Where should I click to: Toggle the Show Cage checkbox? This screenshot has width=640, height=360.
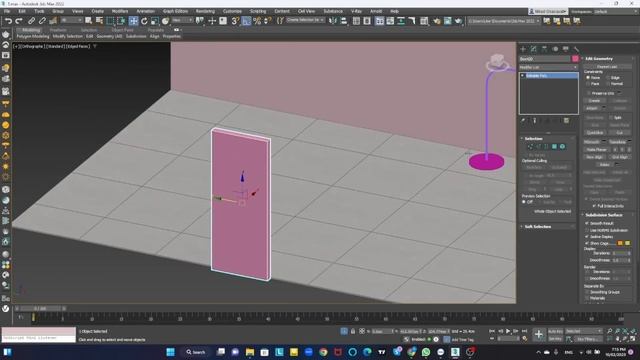(587, 243)
